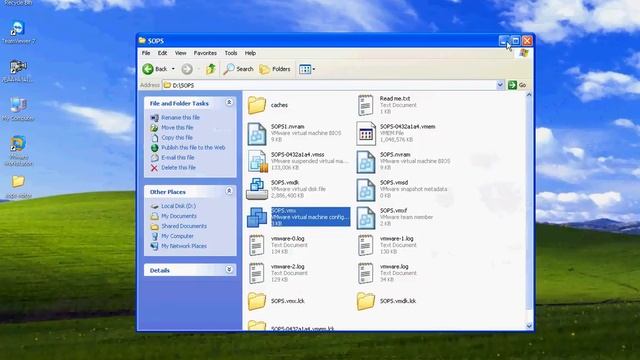Collapse the File and Folder Tasks panel
This screenshot has width=640, height=360.
click(229, 102)
